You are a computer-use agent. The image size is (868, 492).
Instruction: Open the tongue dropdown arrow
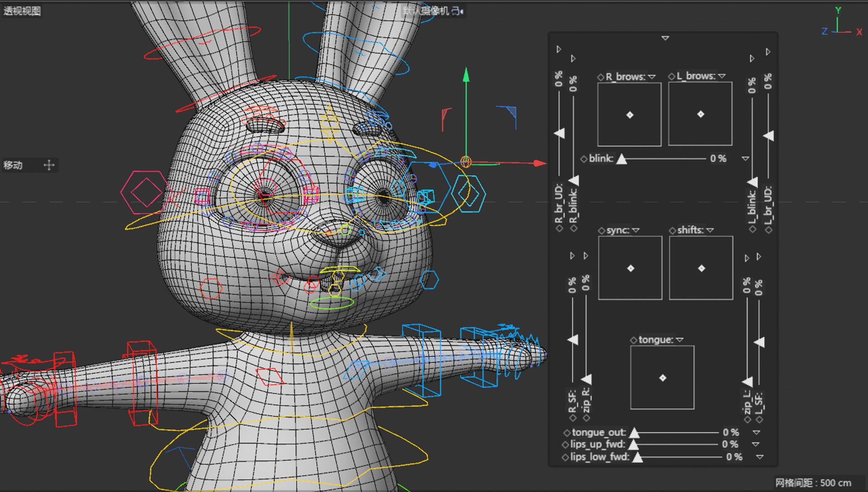pyautogui.click(x=680, y=340)
